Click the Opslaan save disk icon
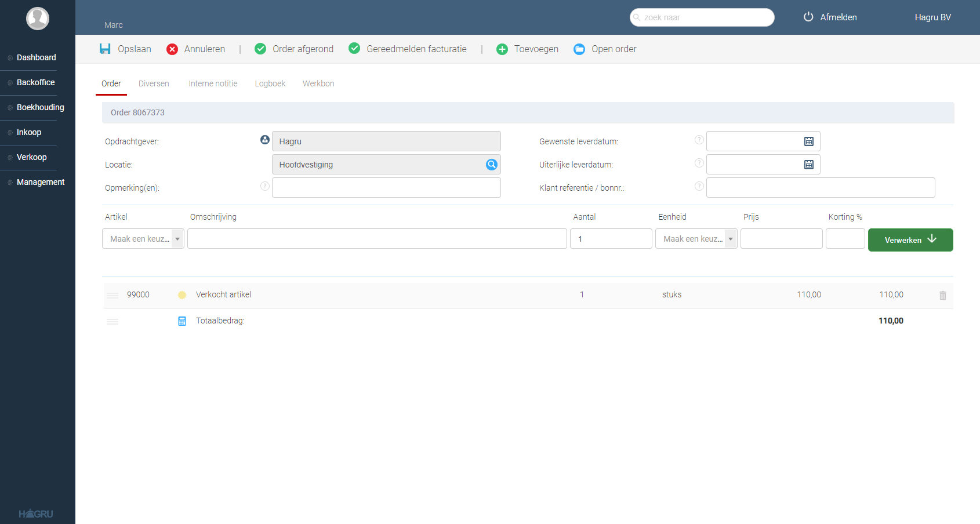 click(x=105, y=49)
